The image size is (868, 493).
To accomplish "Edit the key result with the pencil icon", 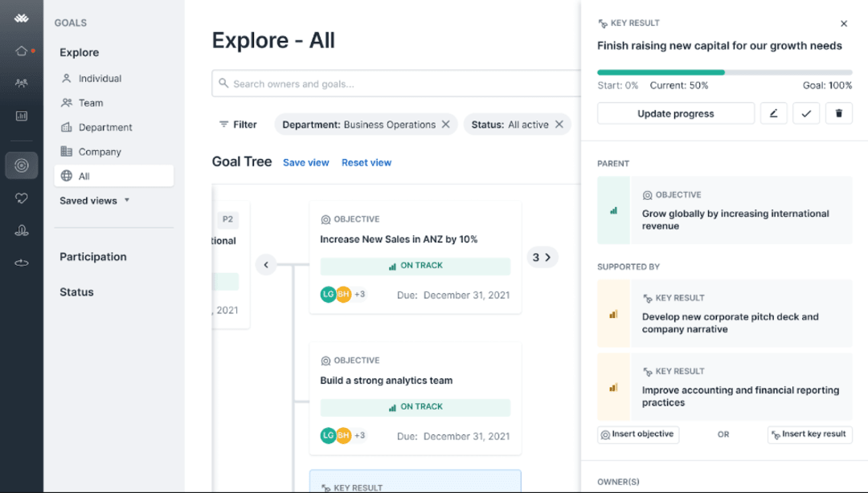I will point(774,113).
